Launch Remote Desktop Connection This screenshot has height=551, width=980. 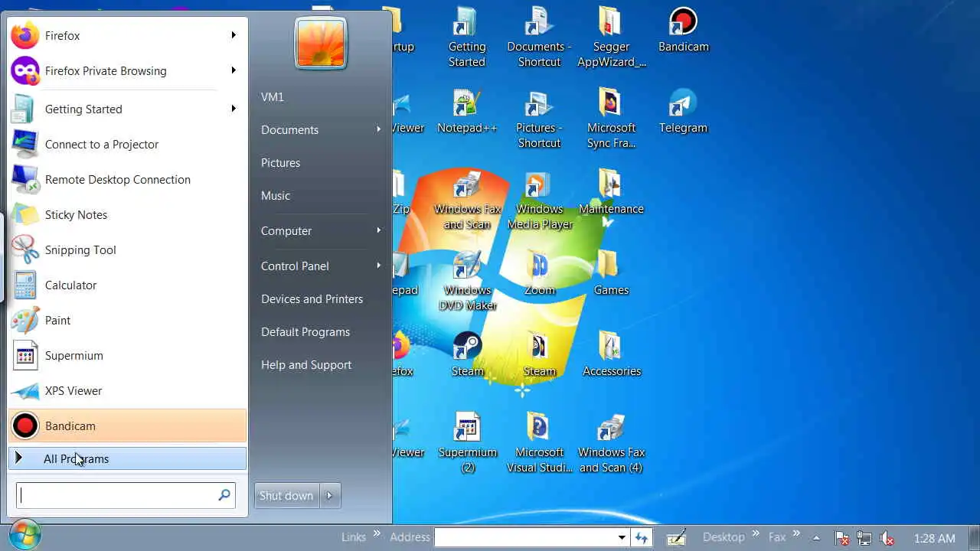pos(127,179)
